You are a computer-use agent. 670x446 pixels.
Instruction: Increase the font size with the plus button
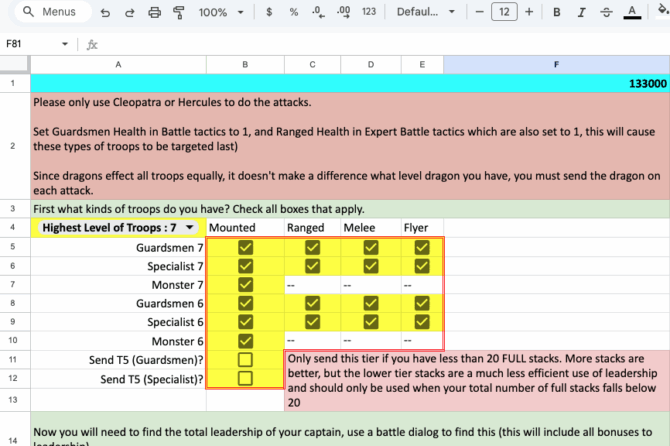pos(530,12)
